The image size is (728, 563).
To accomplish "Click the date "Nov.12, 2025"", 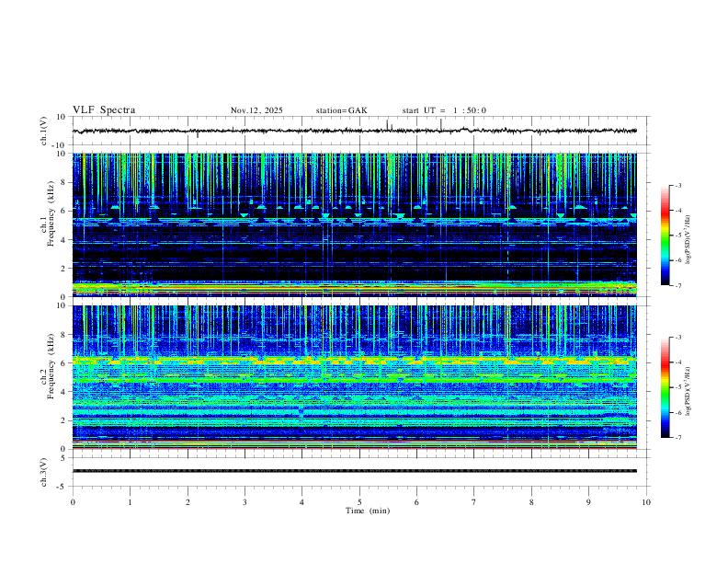I will click(x=256, y=110).
